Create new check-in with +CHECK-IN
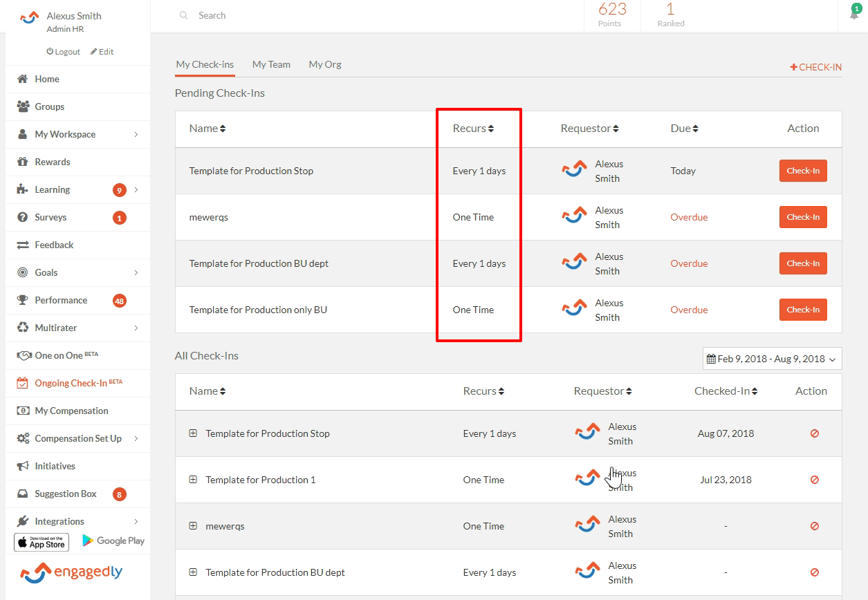 pos(816,67)
